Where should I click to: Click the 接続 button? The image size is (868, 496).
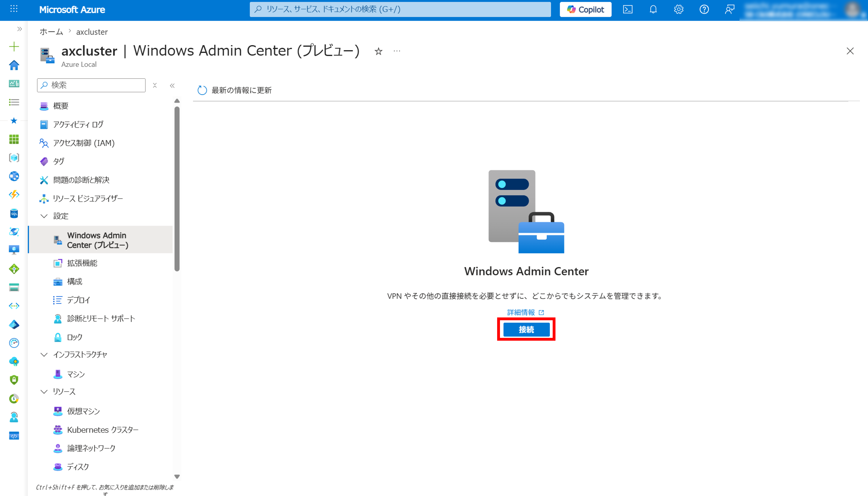coord(526,329)
